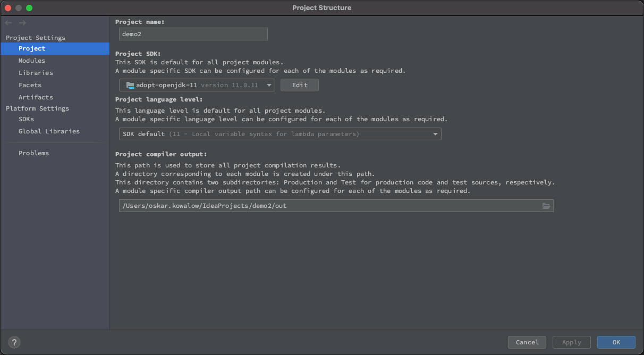Click the disabled Apply button

(x=571, y=342)
